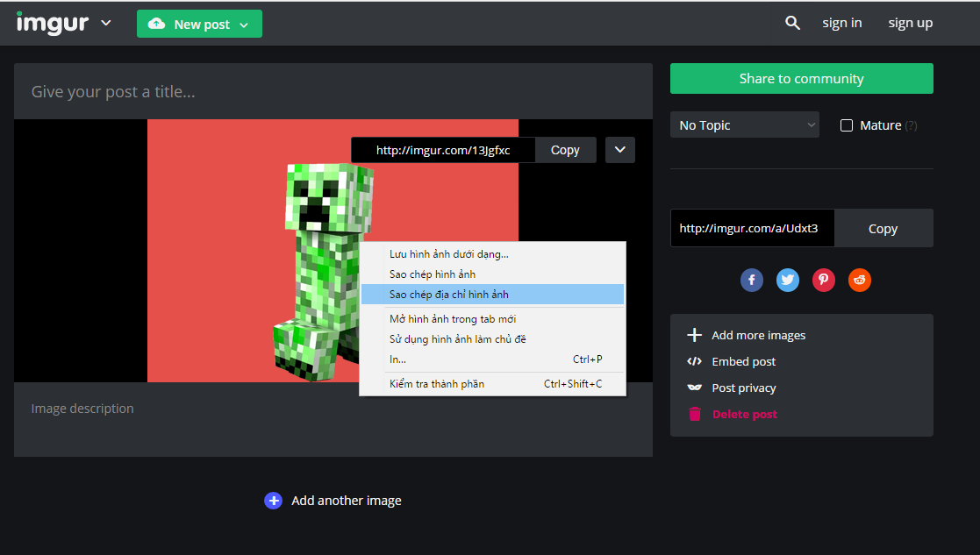
Task: Click Delete post text
Action: [x=744, y=414]
